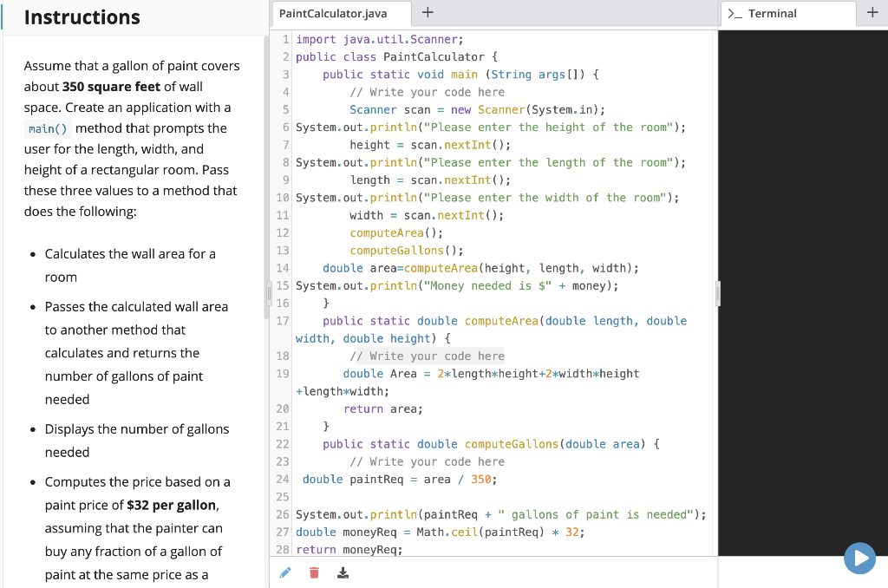Image resolution: width=888 pixels, height=588 pixels.
Task: Click line 5 Scanner scan declaration
Action: 477,109
